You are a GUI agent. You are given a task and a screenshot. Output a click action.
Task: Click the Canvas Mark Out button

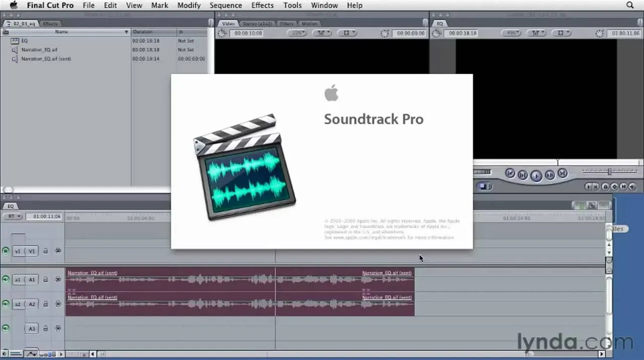pos(597,187)
